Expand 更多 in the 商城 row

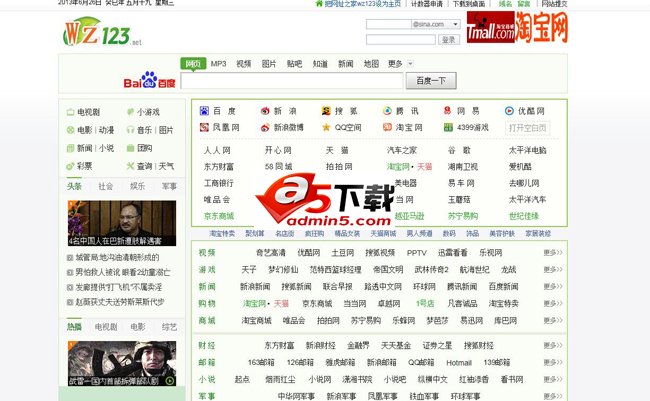553,321
